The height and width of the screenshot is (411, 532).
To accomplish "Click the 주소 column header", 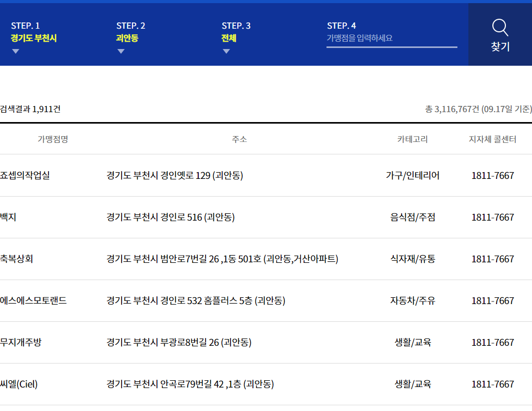I will (x=239, y=139).
